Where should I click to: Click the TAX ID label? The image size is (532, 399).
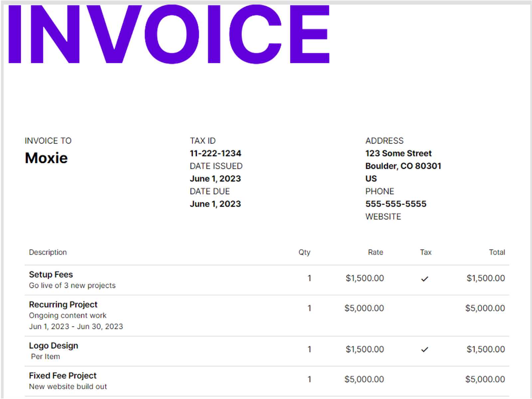coord(203,141)
